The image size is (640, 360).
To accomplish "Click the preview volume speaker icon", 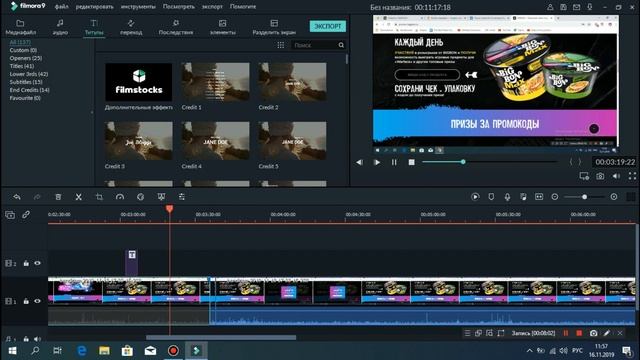I will (x=616, y=176).
